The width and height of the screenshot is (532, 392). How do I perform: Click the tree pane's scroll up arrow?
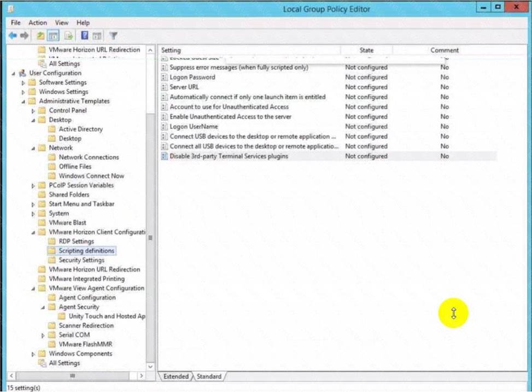[x=150, y=50]
